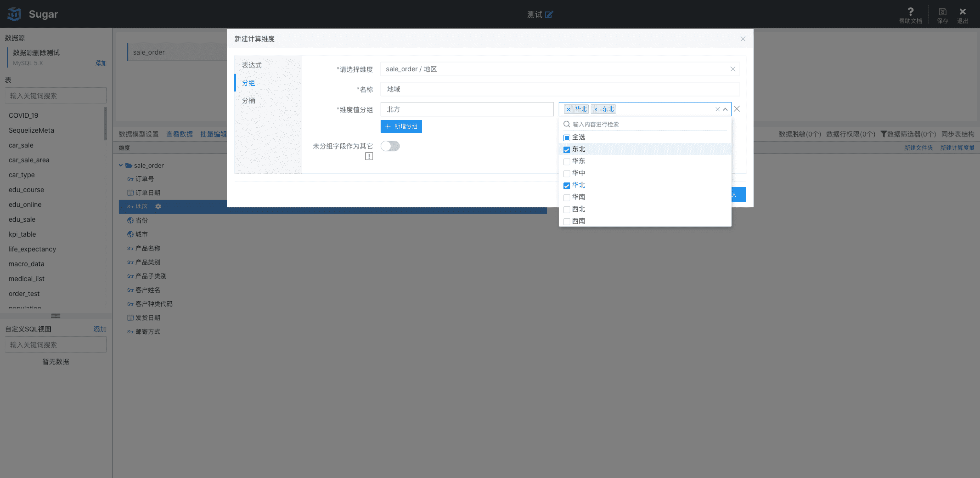This screenshot has height=478, width=980.
Task: Click the 退出 exit icon
Action: (x=962, y=11)
